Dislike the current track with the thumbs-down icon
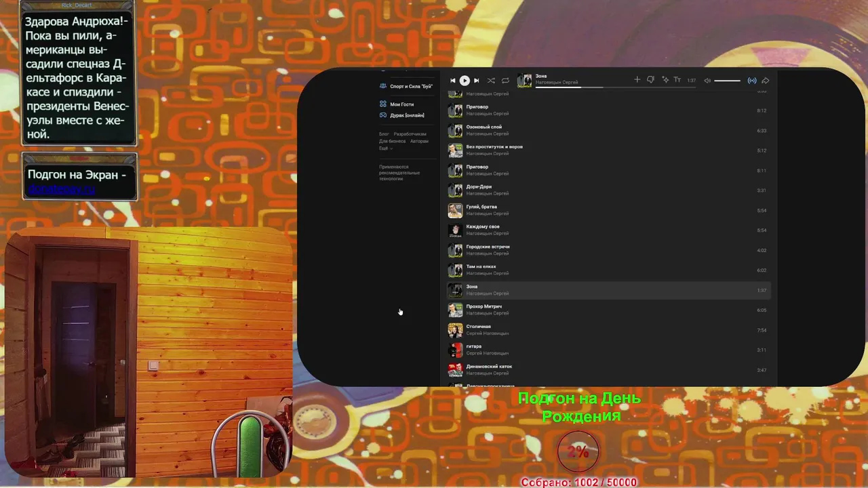 pos(650,80)
